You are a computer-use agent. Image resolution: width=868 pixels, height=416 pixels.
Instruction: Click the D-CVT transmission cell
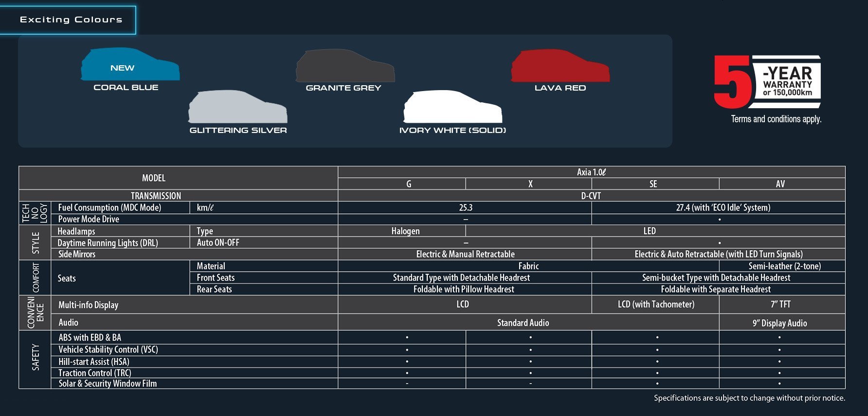[x=591, y=196]
